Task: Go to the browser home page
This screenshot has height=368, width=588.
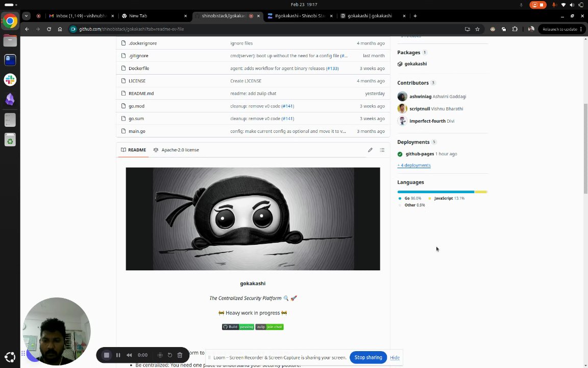Action: (60, 29)
